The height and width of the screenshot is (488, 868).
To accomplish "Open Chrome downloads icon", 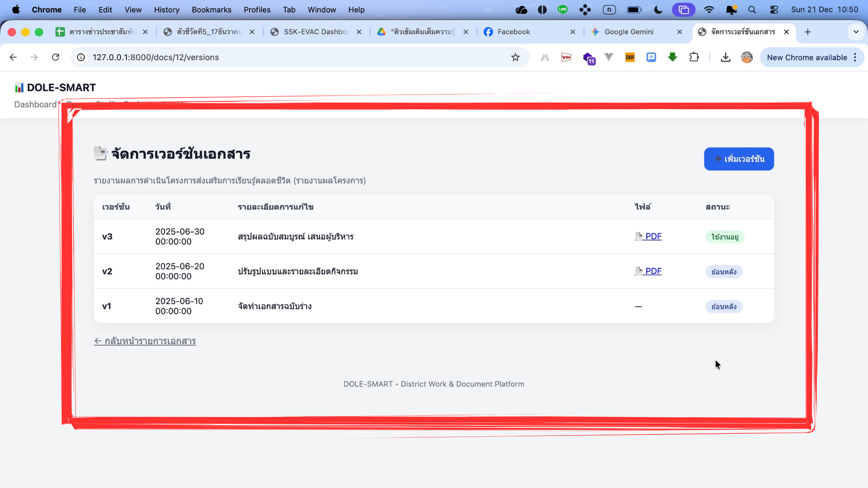I will pos(725,57).
